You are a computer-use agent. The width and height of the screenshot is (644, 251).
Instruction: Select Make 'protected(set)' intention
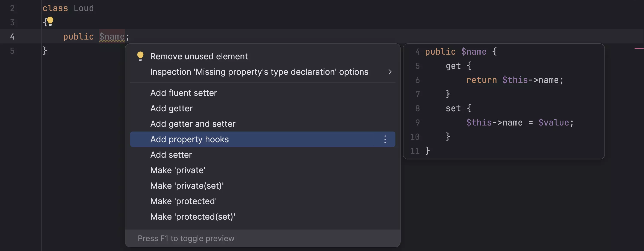point(193,217)
